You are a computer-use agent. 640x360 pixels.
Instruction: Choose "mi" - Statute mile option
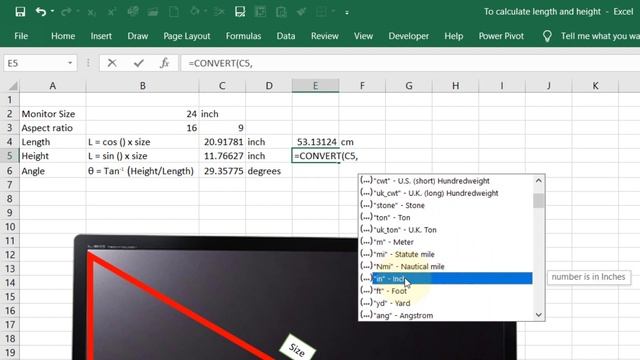coord(446,254)
